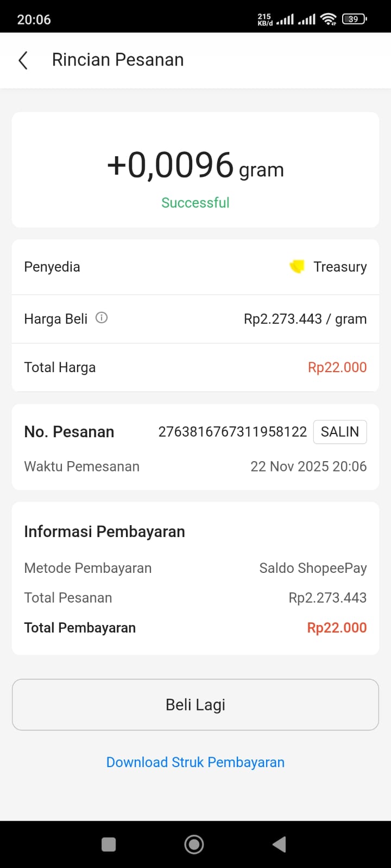Viewport: 391px width, 868px height.
Task: Tap the Rincian Pesanan page title
Action: click(118, 60)
